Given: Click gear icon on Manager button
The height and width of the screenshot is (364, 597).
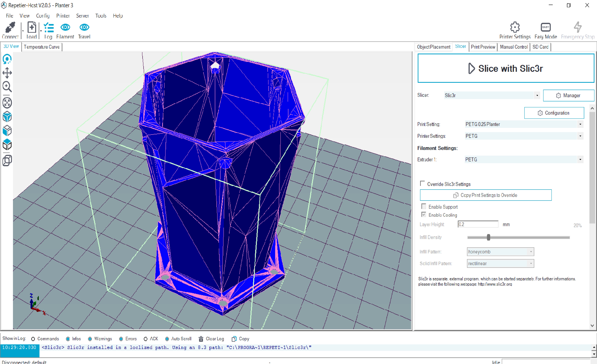Looking at the screenshot, I should (x=559, y=96).
